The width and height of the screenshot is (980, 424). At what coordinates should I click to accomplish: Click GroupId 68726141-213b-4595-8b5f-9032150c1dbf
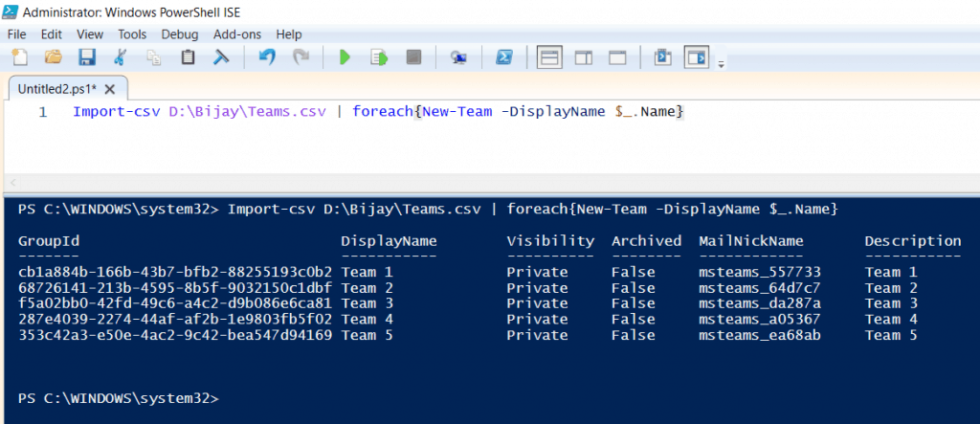coord(175,288)
